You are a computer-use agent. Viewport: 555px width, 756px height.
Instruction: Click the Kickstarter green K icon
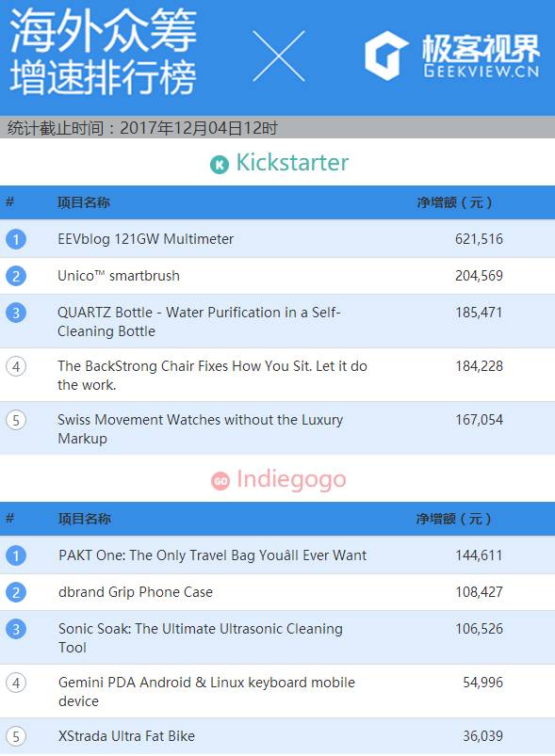pyautogui.click(x=220, y=165)
